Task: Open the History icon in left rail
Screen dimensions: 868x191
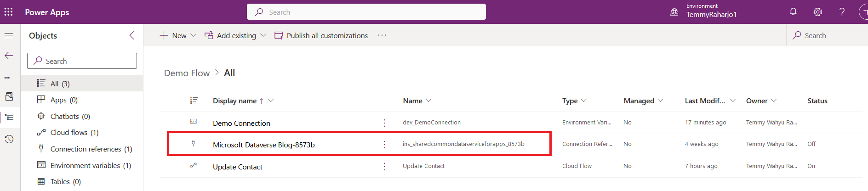Action: pyautogui.click(x=9, y=139)
